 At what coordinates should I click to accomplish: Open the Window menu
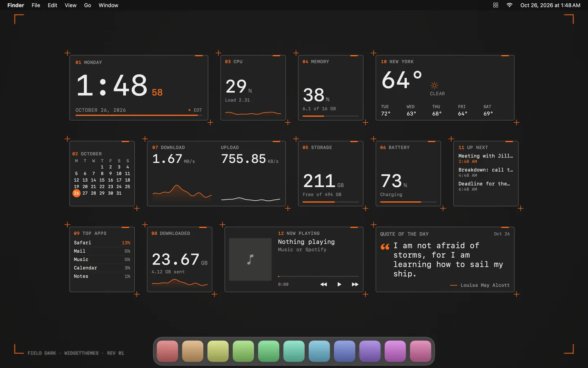click(108, 5)
